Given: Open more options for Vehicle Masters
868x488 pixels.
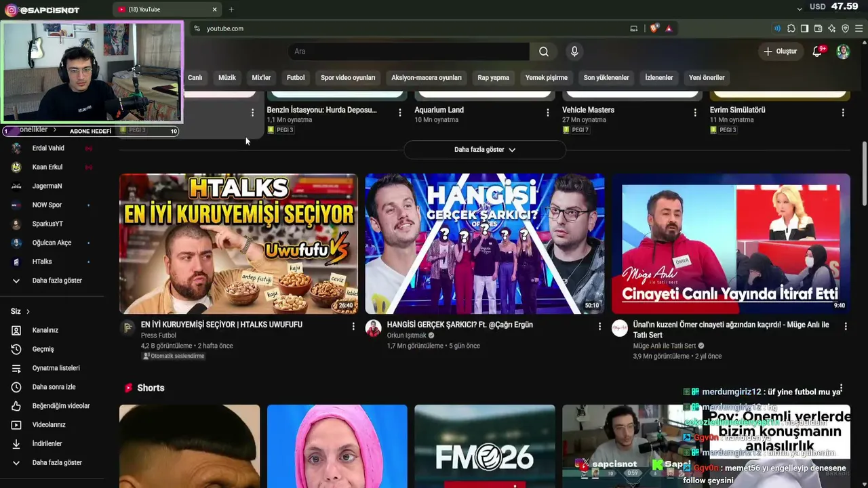Looking at the screenshot, I should click(x=695, y=113).
